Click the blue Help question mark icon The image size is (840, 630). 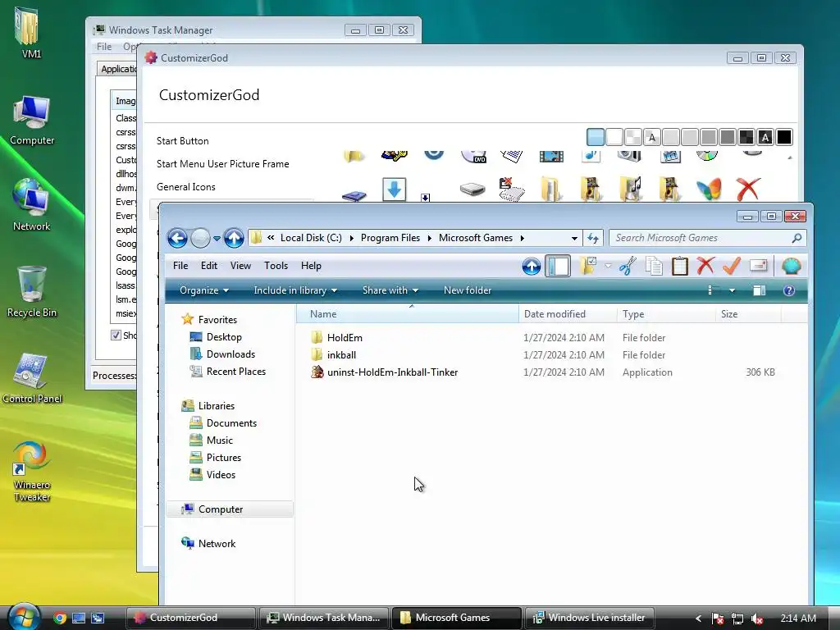[x=788, y=290]
